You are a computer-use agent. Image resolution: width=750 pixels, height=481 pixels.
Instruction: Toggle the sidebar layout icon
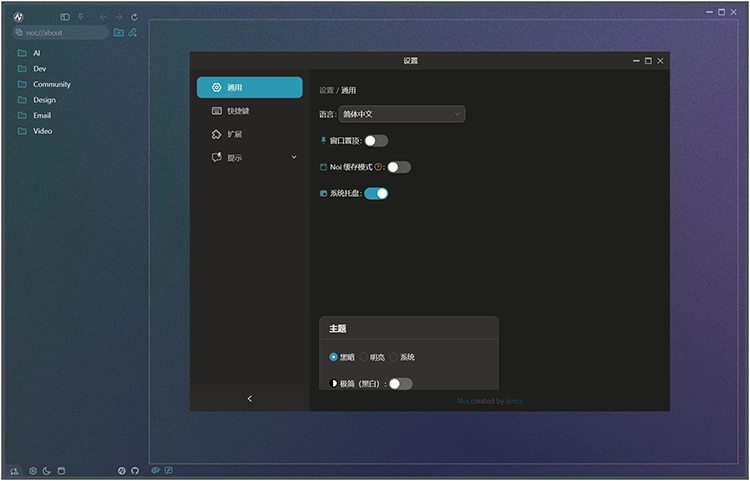(65, 17)
